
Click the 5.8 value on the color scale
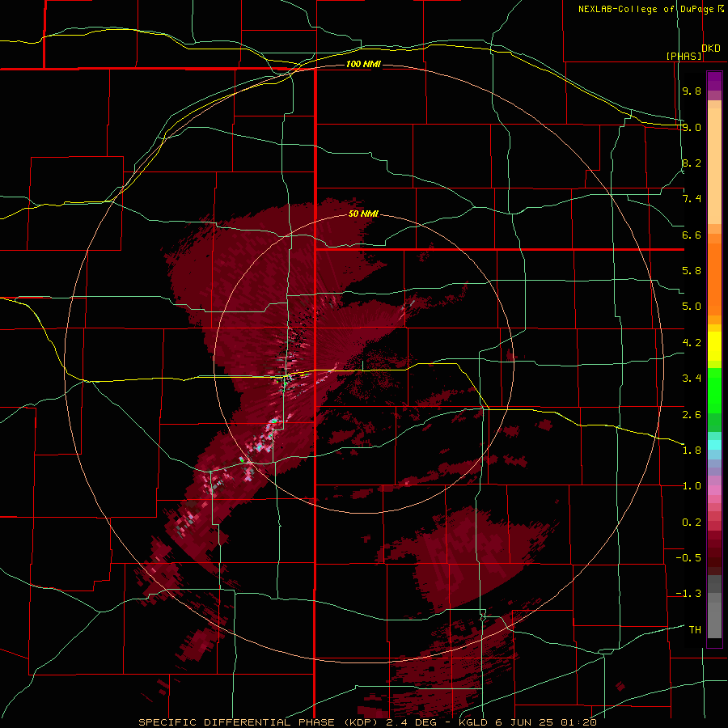(x=692, y=271)
